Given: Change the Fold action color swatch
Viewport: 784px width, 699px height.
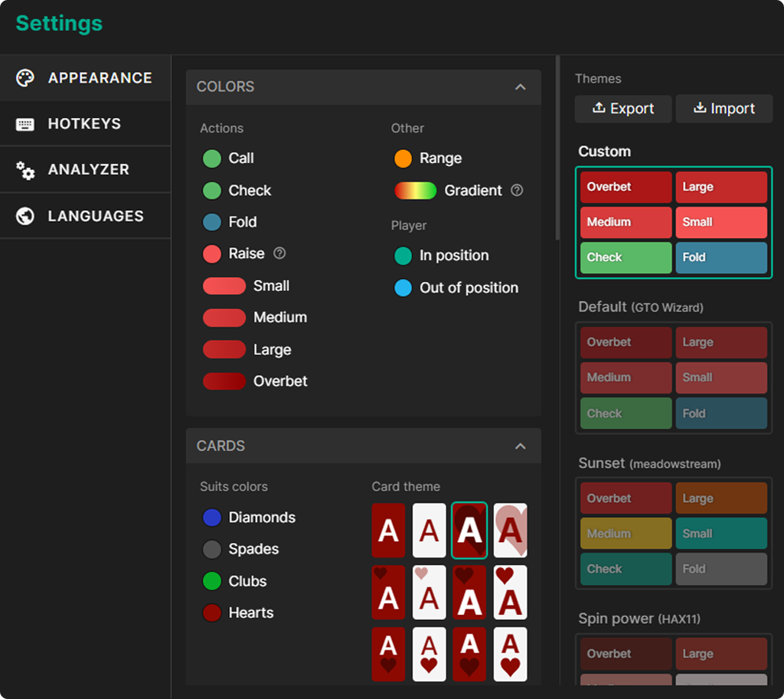Looking at the screenshot, I should coord(212,222).
